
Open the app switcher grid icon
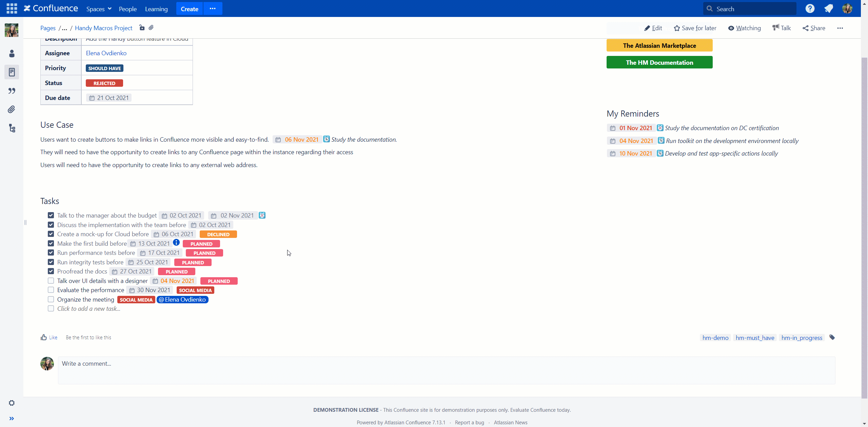(x=12, y=8)
